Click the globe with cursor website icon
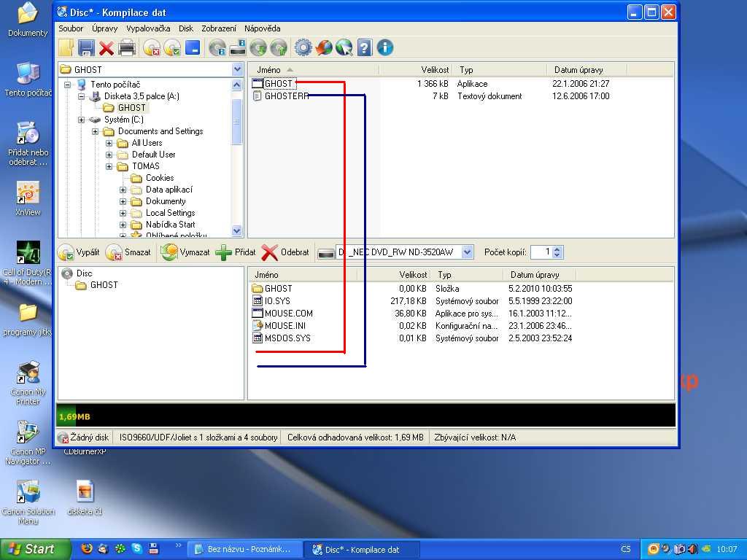Viewport: 747px width, 560px height. click(x=344, y=47)
